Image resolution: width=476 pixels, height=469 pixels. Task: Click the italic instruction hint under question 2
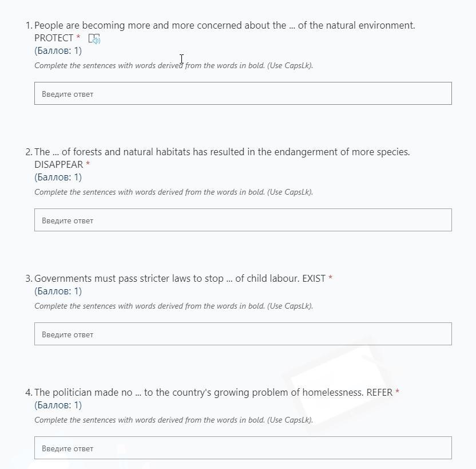point(173,192)
